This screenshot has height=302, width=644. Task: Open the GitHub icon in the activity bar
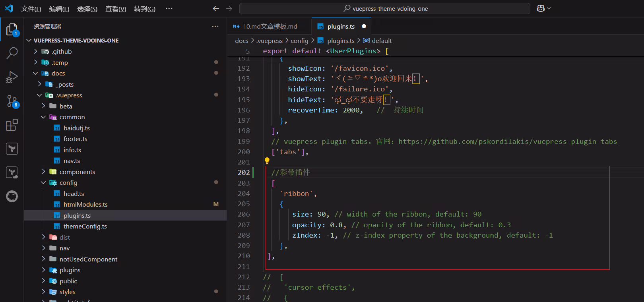(12, 196)
